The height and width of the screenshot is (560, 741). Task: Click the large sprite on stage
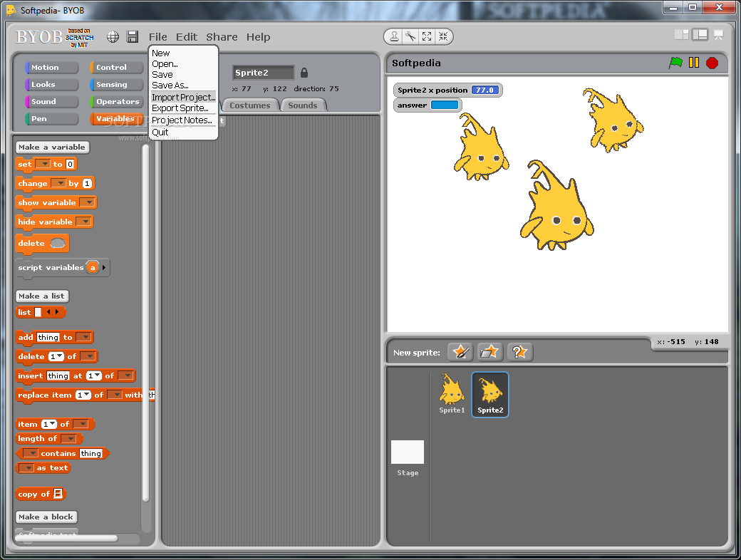coord(556,206)
